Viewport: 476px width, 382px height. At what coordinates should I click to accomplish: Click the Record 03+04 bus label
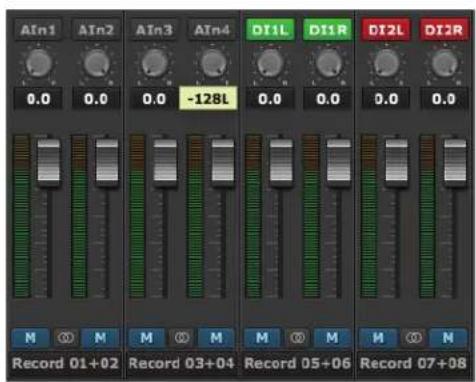tap(182, 363)
